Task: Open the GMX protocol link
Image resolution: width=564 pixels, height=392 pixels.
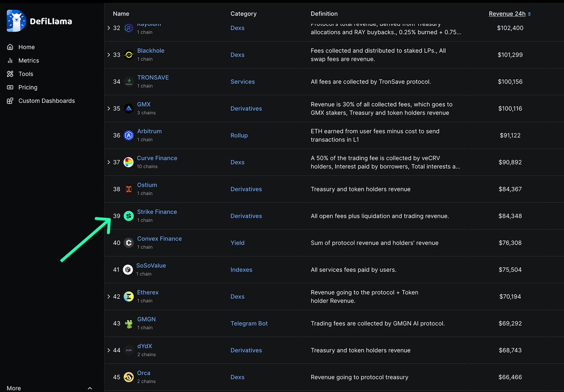Action: pos(144,104)
